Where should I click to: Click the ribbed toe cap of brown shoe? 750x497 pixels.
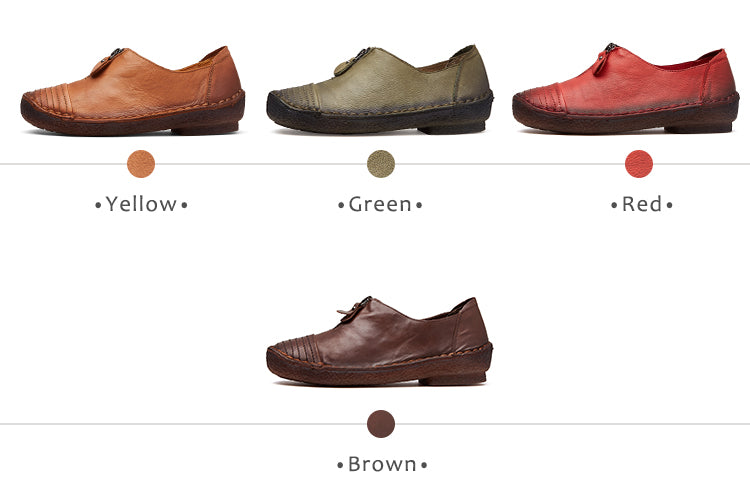293,349
